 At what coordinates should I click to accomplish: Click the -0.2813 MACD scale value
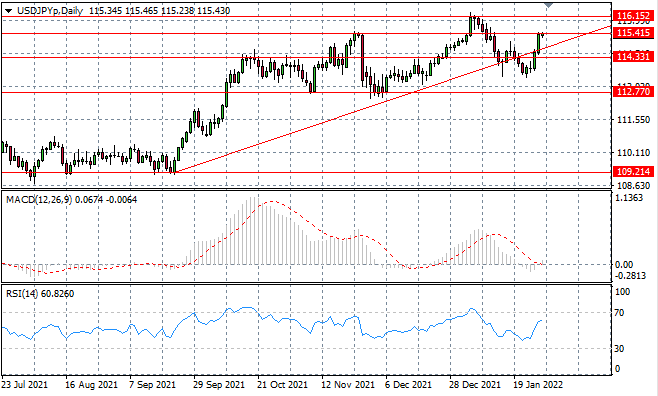point(630,275)
